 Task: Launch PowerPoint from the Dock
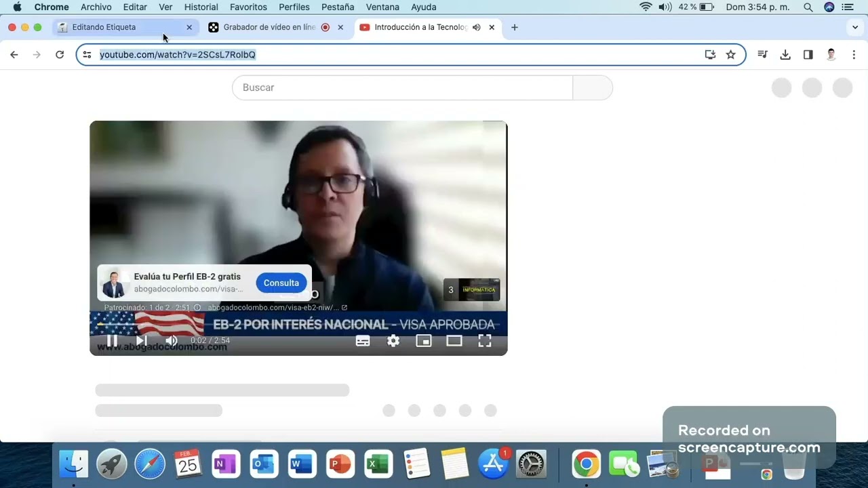coord(340,464)
